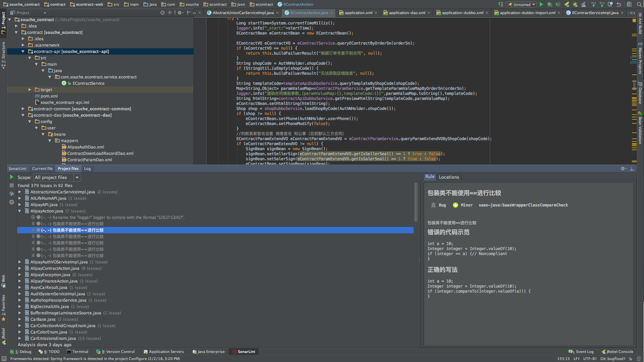Show VCS history clock icon
The height and width of the screenshot is (362, 644).
point(610,4)
